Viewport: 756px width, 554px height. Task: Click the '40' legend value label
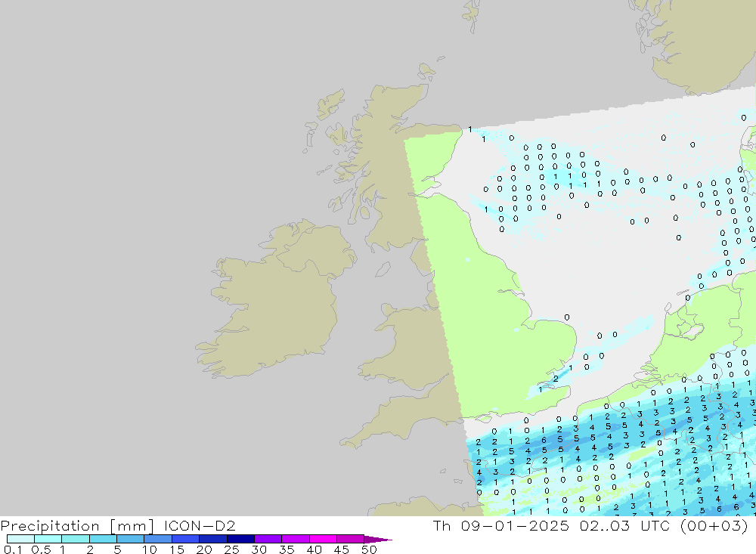click(314, 549)
